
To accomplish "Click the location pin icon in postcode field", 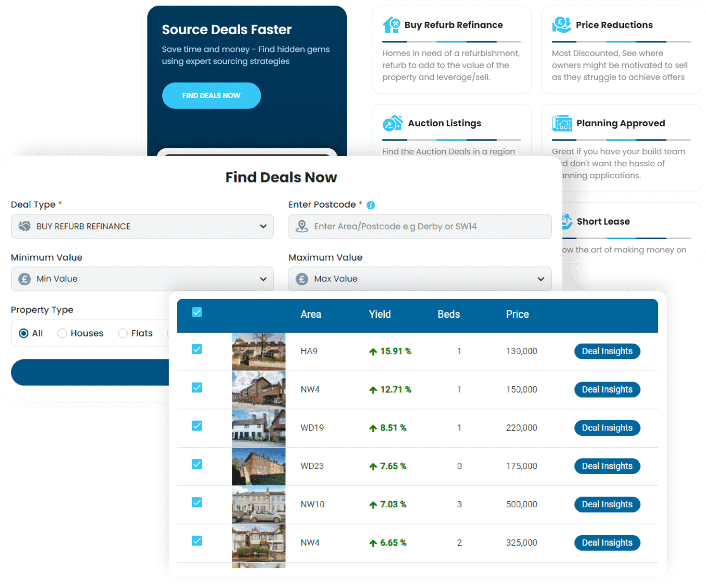I will [x=302, y=226].
